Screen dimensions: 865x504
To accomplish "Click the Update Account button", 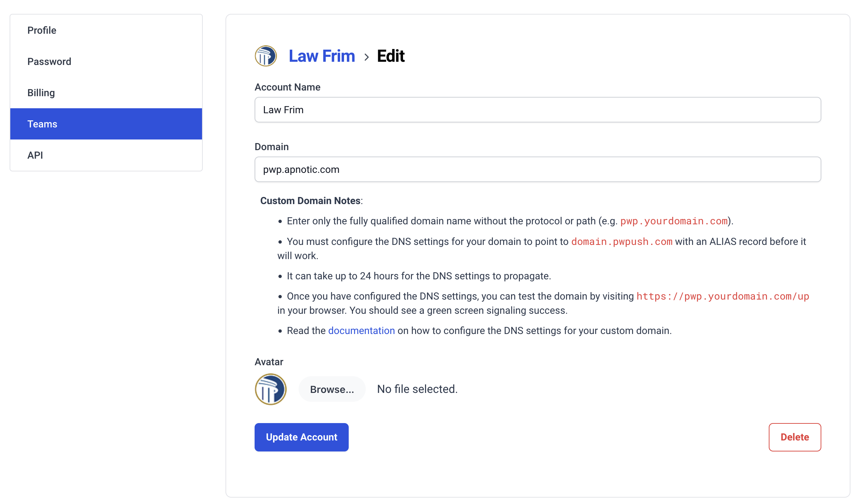I will [301, 437].
